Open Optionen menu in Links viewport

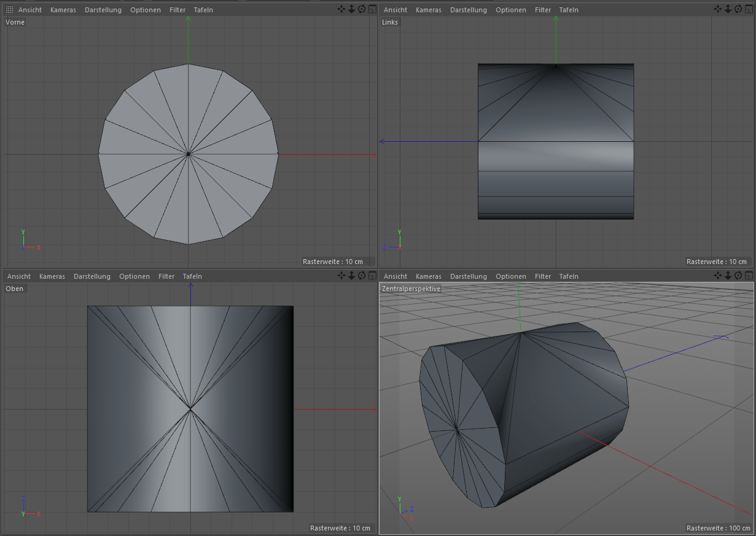click(511, 10)
